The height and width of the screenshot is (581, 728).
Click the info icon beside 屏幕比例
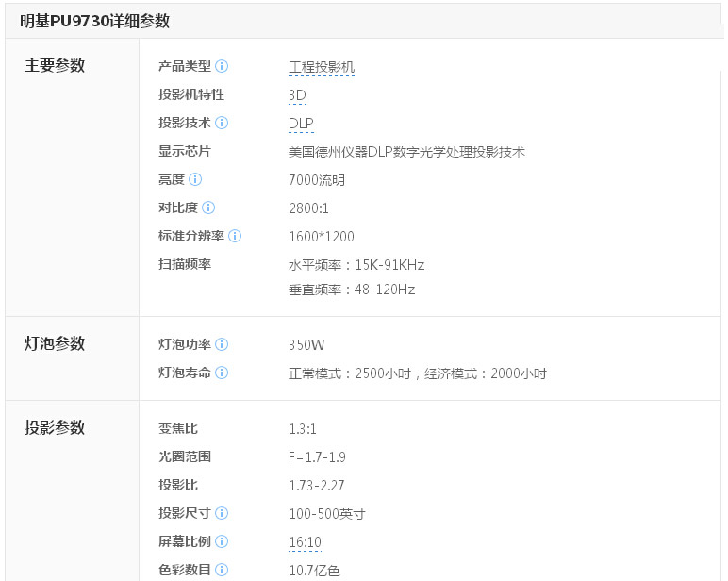pos(222,541)
